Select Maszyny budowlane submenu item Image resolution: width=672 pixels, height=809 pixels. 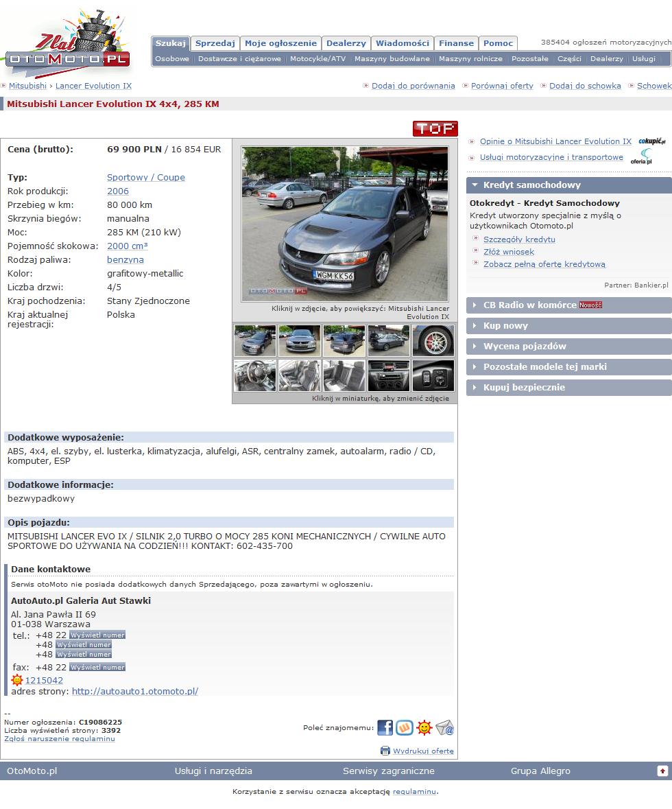pyautogui.click(x=392, y=59)
